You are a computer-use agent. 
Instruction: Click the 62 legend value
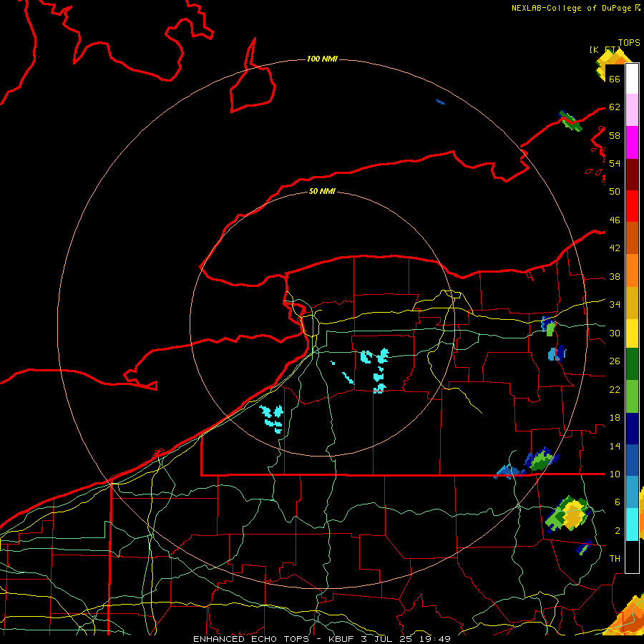615,107
